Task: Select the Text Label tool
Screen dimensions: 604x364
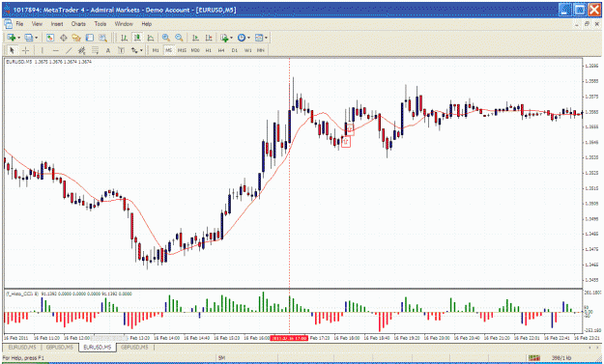Action: click(121, 50)
